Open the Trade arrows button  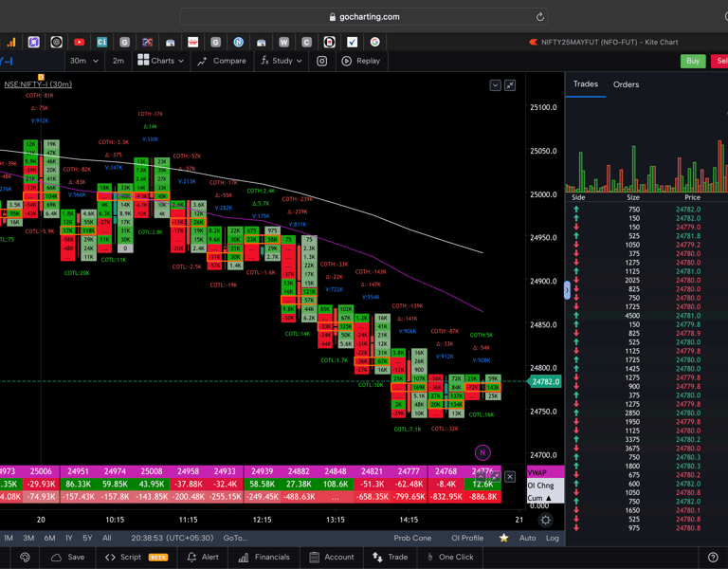pyautogui.click(x=390, y=557)
